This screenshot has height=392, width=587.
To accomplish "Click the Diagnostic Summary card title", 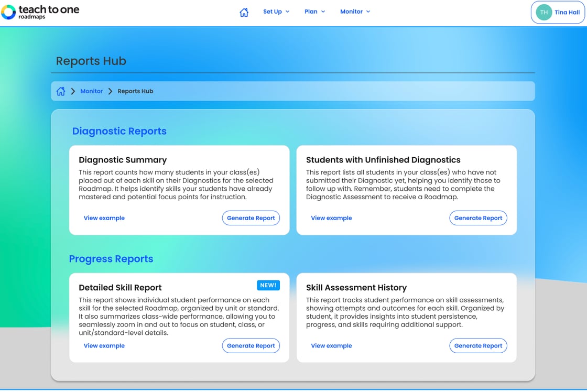I will coord(123,160).
